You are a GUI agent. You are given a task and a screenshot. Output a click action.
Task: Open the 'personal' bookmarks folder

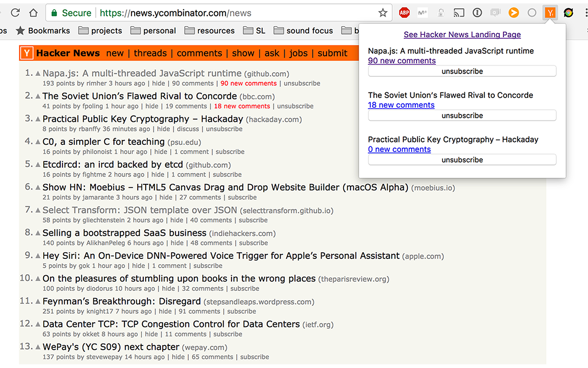pos(153,31)
